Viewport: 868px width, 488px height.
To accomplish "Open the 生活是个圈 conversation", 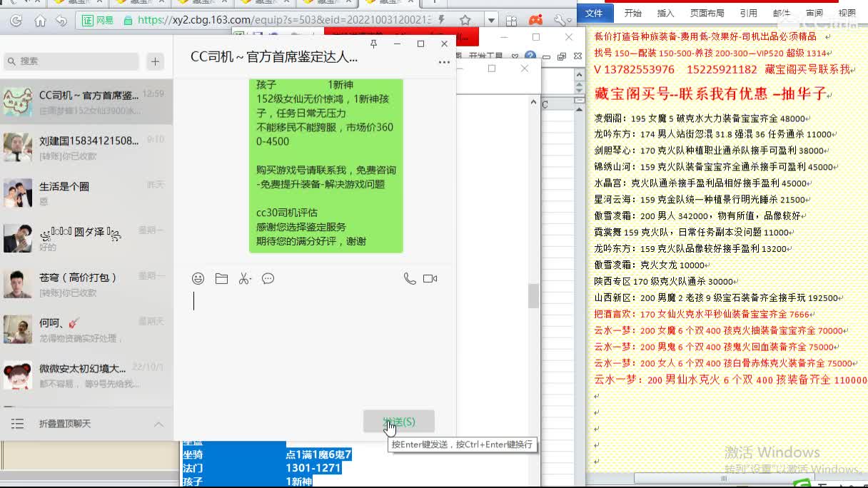I will click(86, 193).
